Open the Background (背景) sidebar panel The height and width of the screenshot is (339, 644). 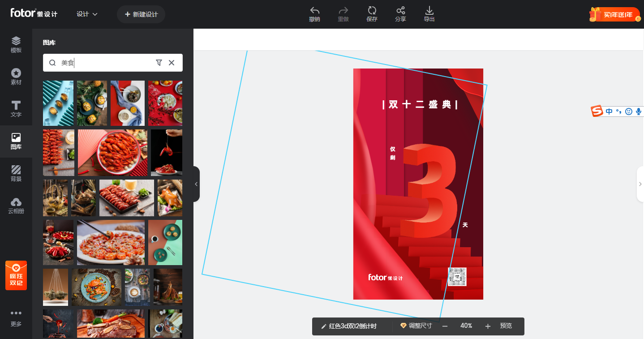click(16, 173)
